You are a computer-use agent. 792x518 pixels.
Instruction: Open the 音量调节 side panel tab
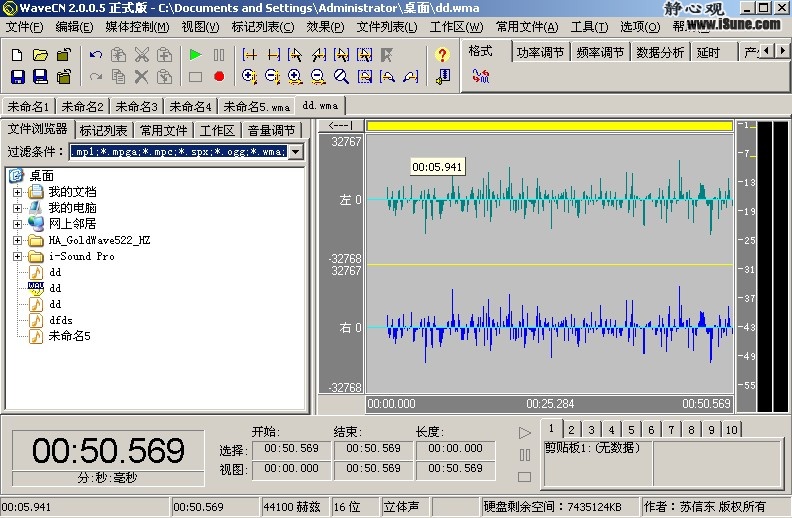(x=271, y=130)
